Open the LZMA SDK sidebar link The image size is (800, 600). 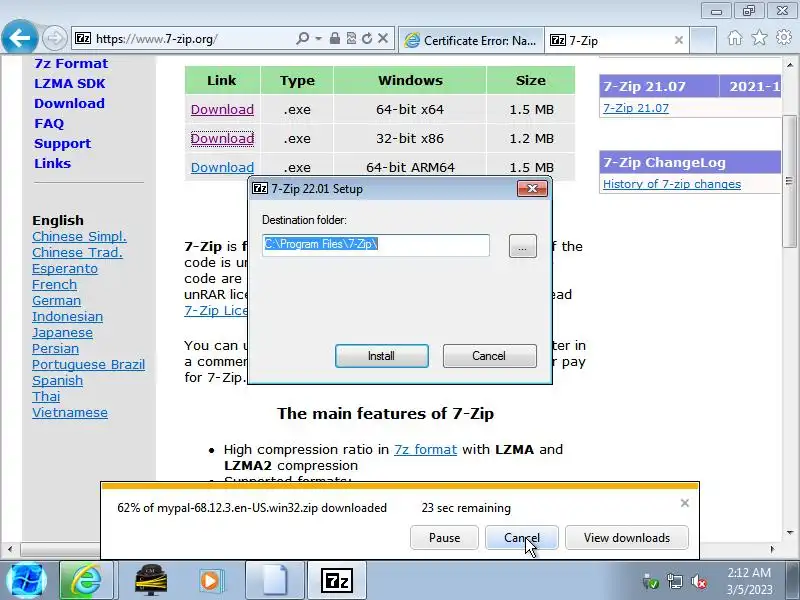coord(69,83)
